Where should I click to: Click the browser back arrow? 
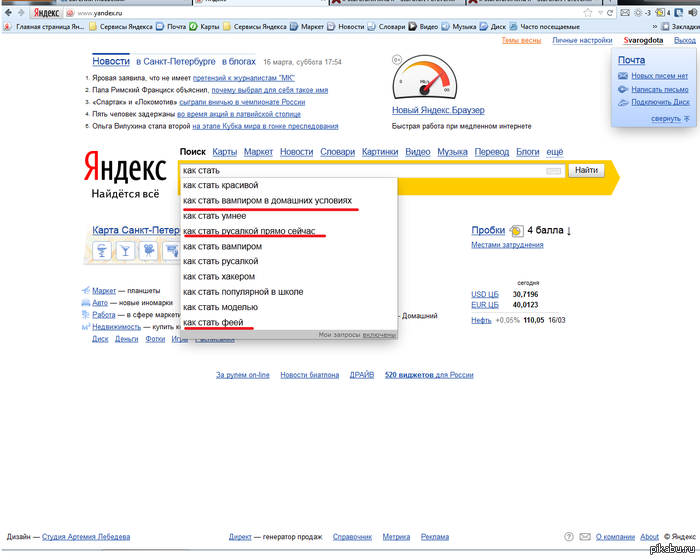coord(8,13)
